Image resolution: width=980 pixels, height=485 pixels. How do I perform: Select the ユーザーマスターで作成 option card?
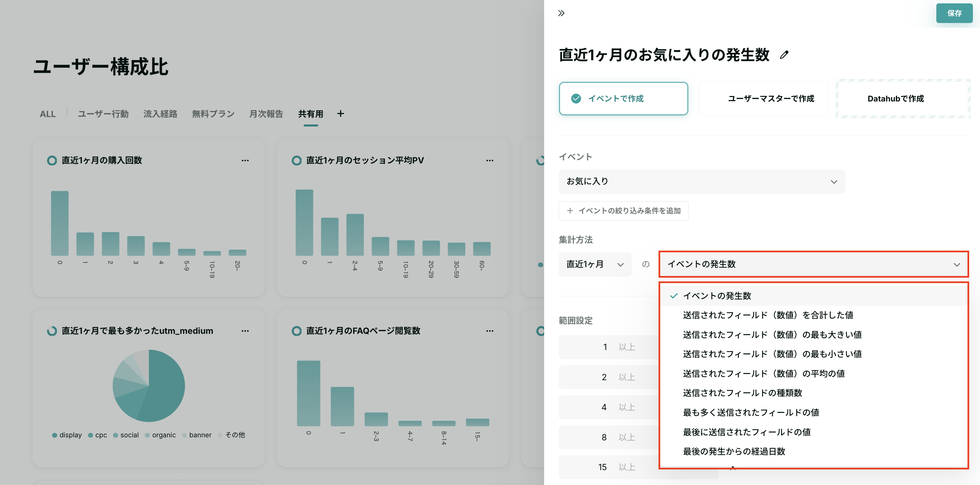[763, 98]
